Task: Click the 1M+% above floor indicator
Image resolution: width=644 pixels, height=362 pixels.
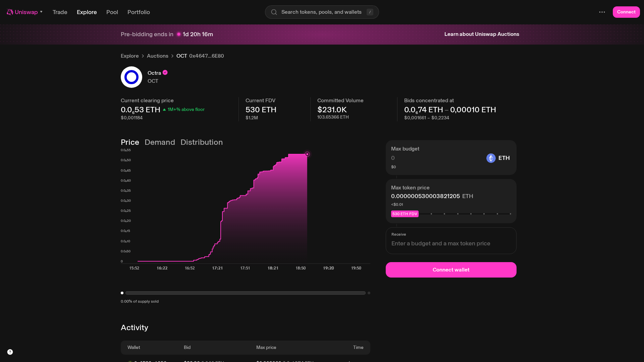Action: [184, 110]
